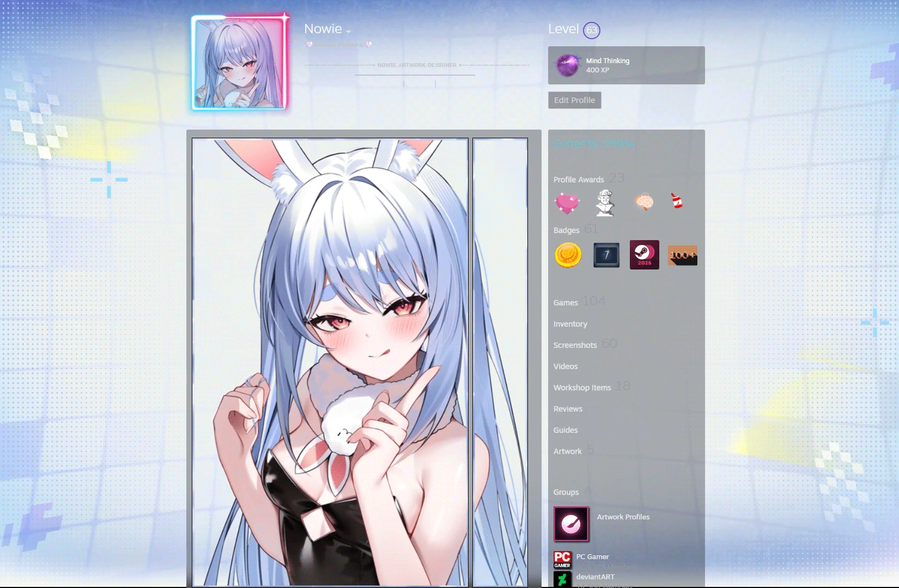This screenshot has width=899, height=588.
Task: Click the NOWIE ARTWORK DESIGNER summary text
Action: (x=417, y=65)
